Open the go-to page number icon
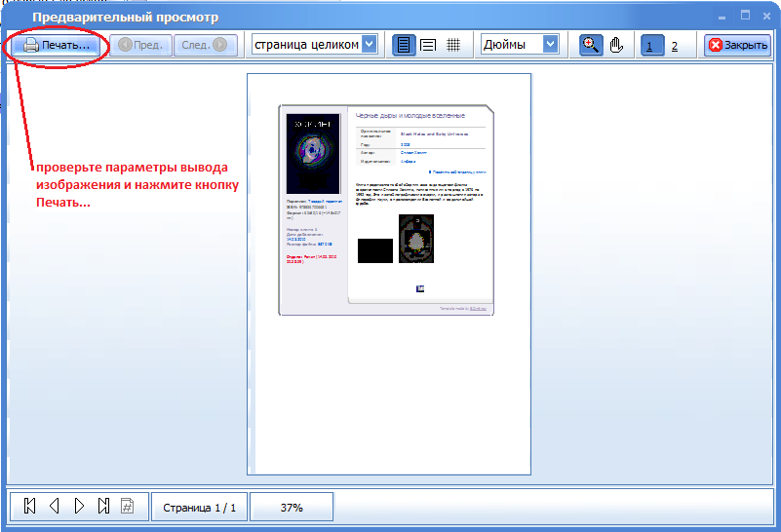 point(128,507)
